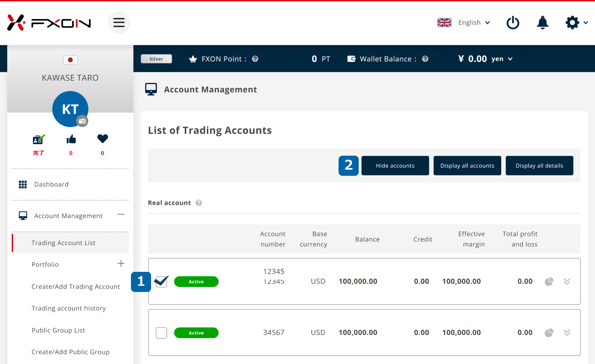The image size is (595, 364).
Task: Click the Japan flag icon
Action: [x=70, y=60]
